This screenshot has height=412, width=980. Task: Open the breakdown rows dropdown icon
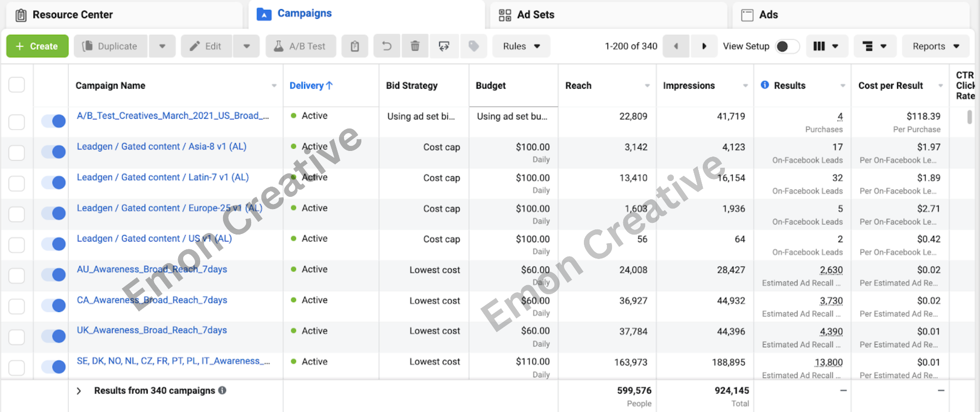tap(874, 46)
